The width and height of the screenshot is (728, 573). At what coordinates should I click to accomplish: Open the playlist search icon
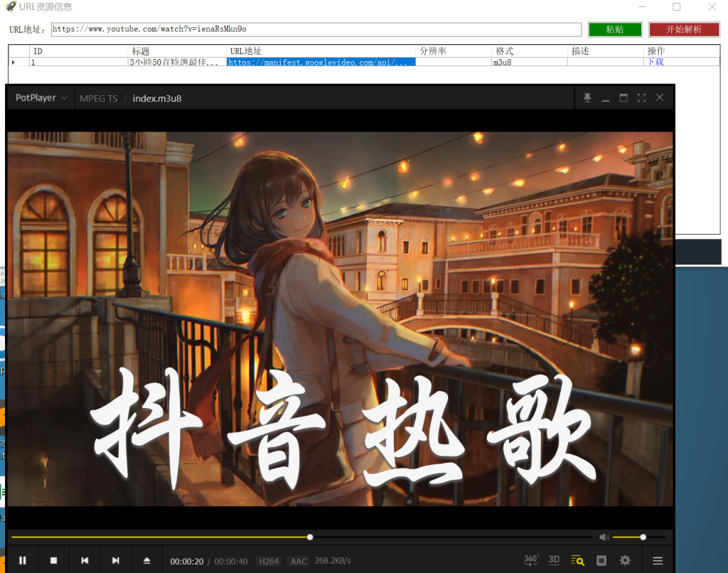(x=577, y=560)
